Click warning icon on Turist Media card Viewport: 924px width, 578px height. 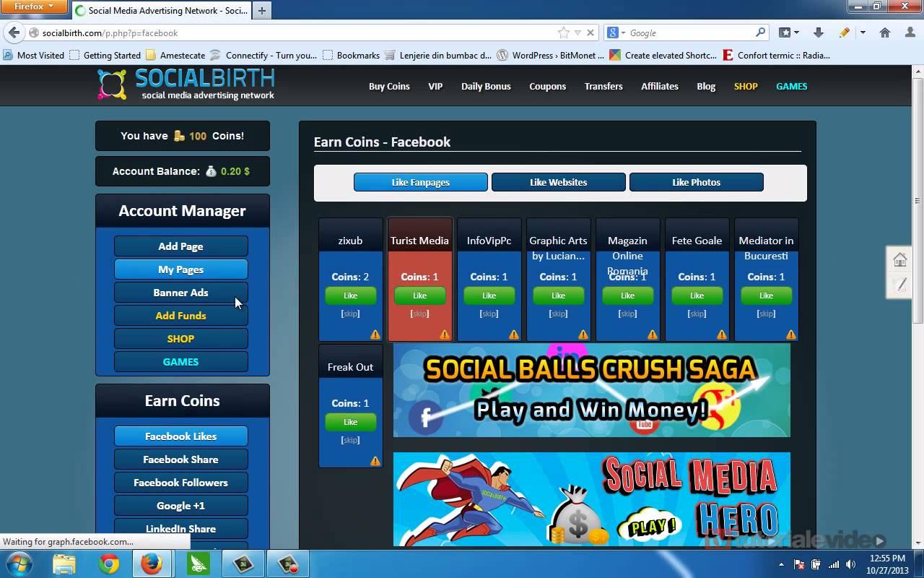[445, 335]
